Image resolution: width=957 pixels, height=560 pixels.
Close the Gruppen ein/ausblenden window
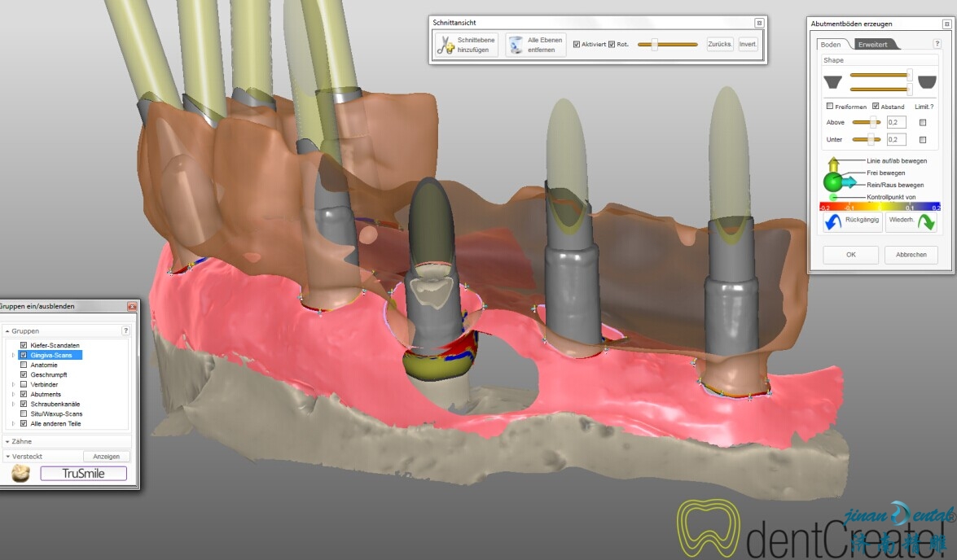(x=132, y=306)
